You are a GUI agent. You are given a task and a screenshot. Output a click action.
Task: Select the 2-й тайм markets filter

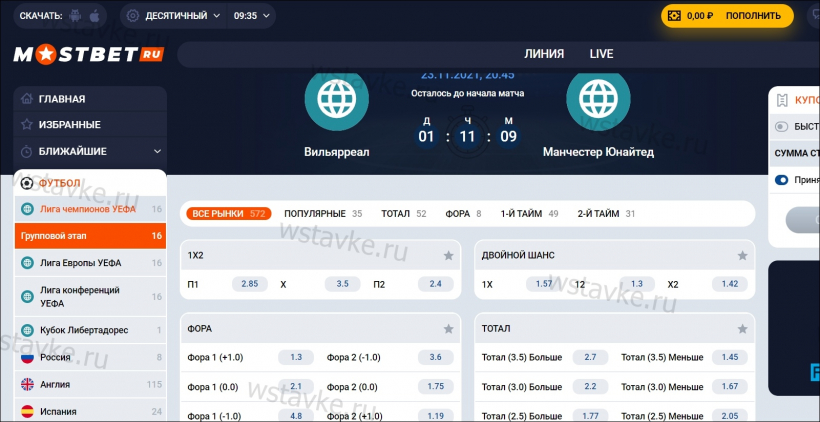pyautogui.click(x=606, y=213)
